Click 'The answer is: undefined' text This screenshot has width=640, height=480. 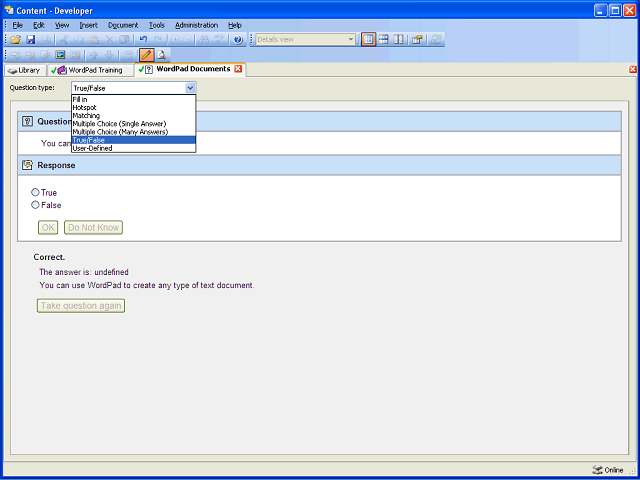(84, 272)
